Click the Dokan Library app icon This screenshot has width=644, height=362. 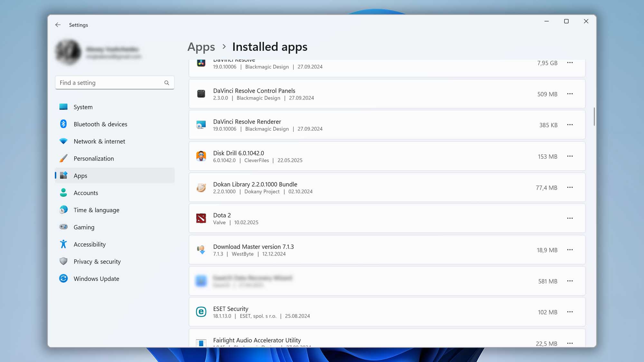coord(201,187)
